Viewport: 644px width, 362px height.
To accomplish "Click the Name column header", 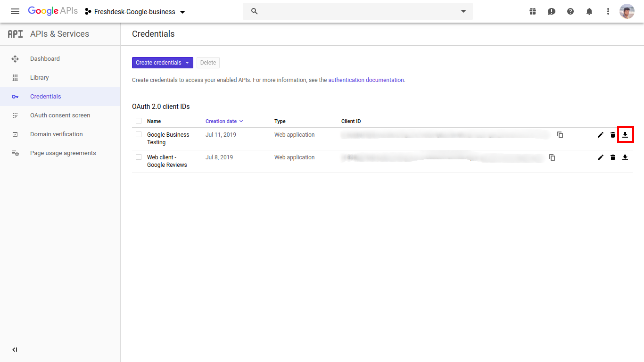I will click(x=154, y=121).
